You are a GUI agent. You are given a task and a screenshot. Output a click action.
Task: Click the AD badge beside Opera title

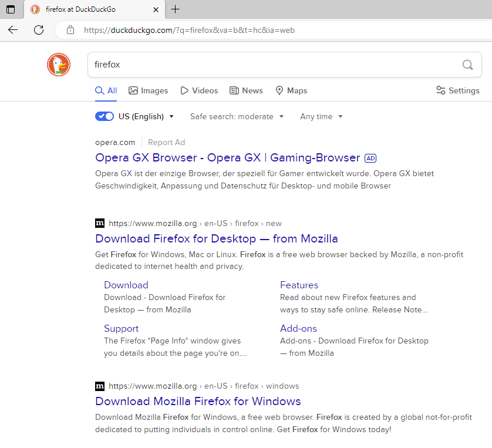[370, 158]
